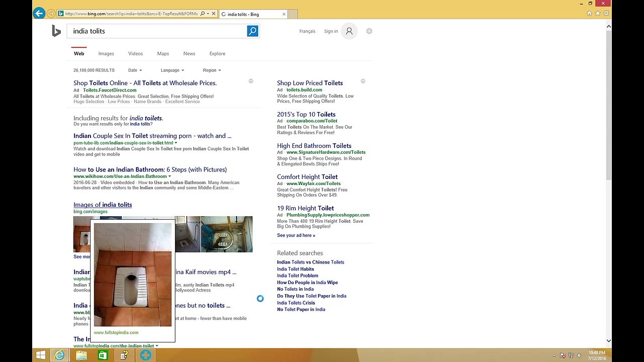Search only for 'india tolits' via the link
Viewport: 644px width, 362px height.
coord(140,124)
